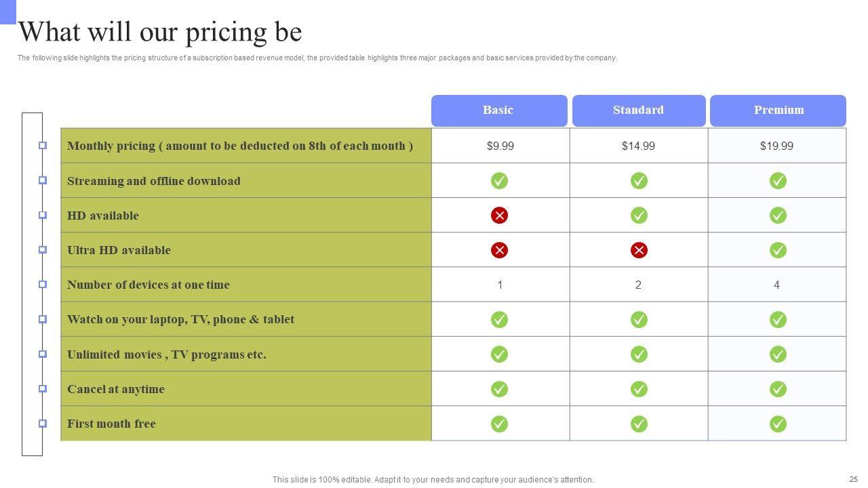This screenshot has width=868, height=488.
Task: Click red cross for Standard Ultra HD
Action: coord(639,250)
